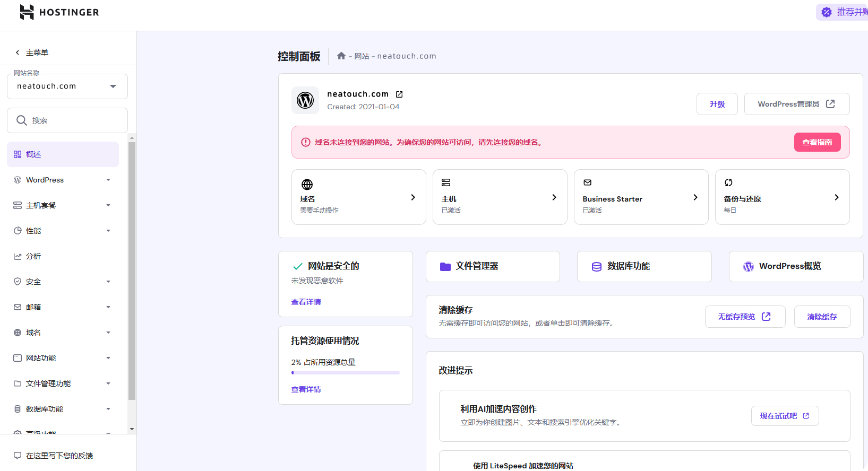
Task: Expand the WordPress sidebar menu arrow
Action: (x=108, y=180)
